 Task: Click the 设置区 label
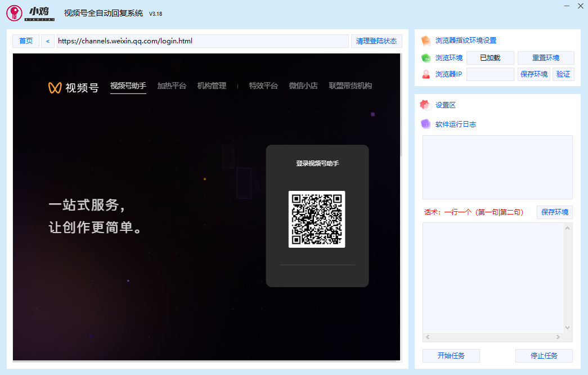click(446, 105)
